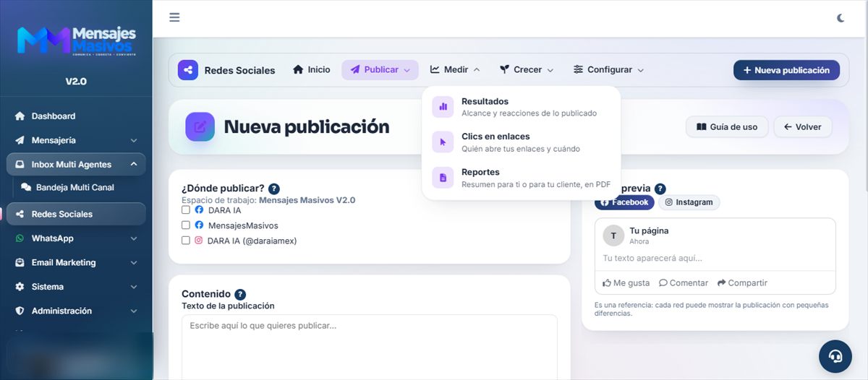Click the V2.0 version label
The width and height of the screenshot is (868, 380).
point(76,82)
